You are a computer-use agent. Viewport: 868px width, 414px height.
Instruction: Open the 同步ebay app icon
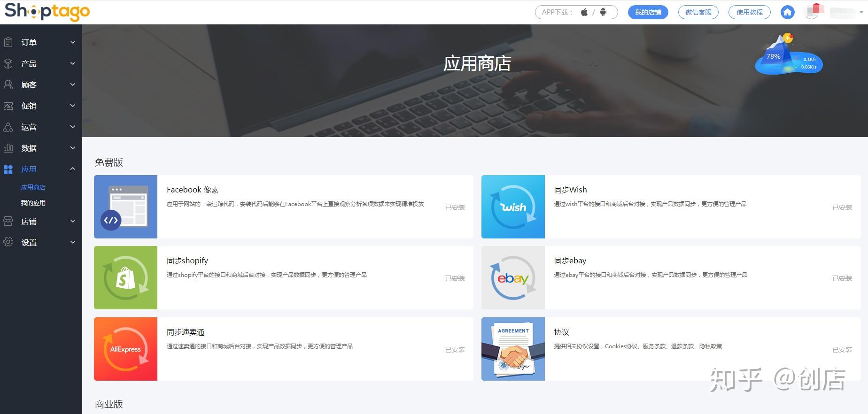513,277
